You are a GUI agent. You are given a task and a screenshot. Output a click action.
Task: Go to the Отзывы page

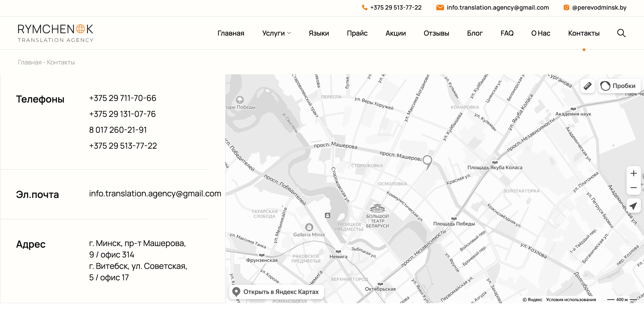(436, 33)
